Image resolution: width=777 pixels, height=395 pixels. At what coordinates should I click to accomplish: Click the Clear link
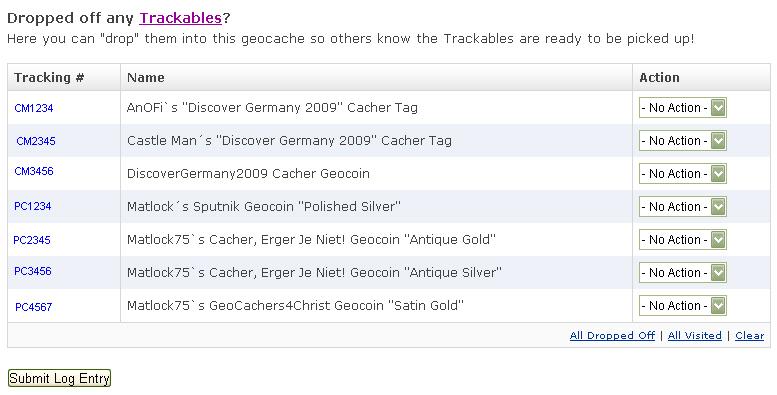click(749, 336)
